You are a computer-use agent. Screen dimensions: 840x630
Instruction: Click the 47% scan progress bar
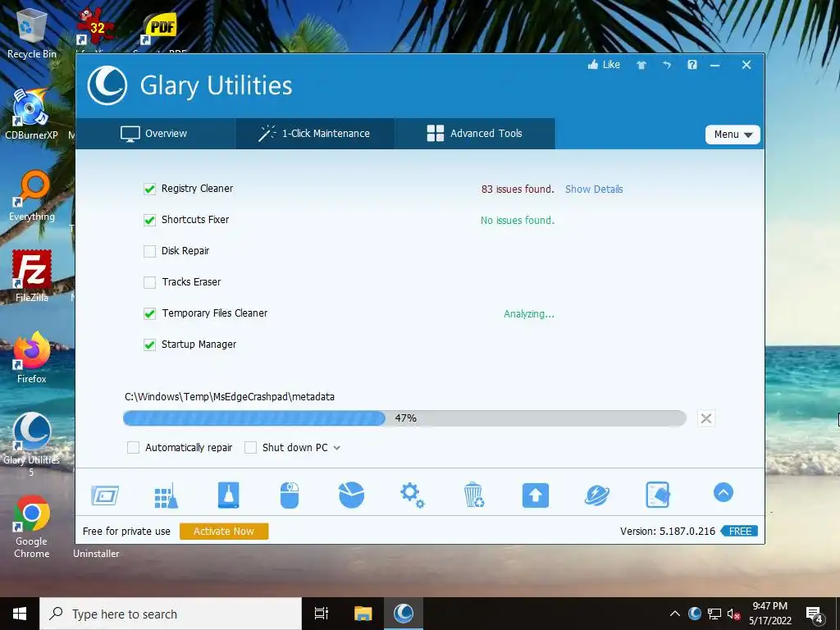[x=404, y=418]
